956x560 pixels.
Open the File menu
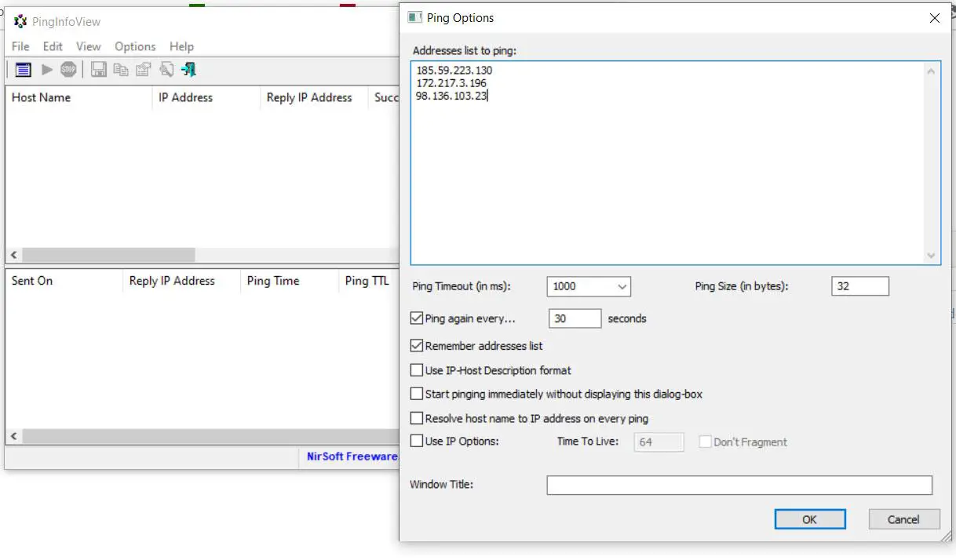point(20,46)
